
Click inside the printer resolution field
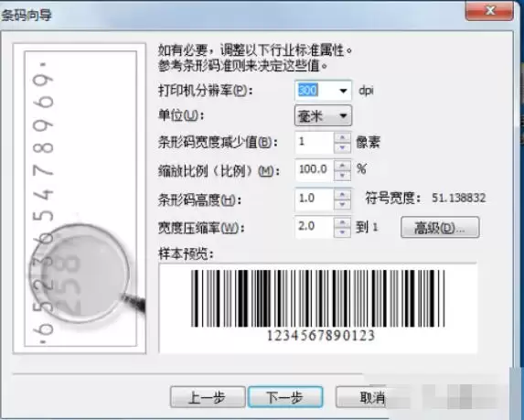[315, 91]
